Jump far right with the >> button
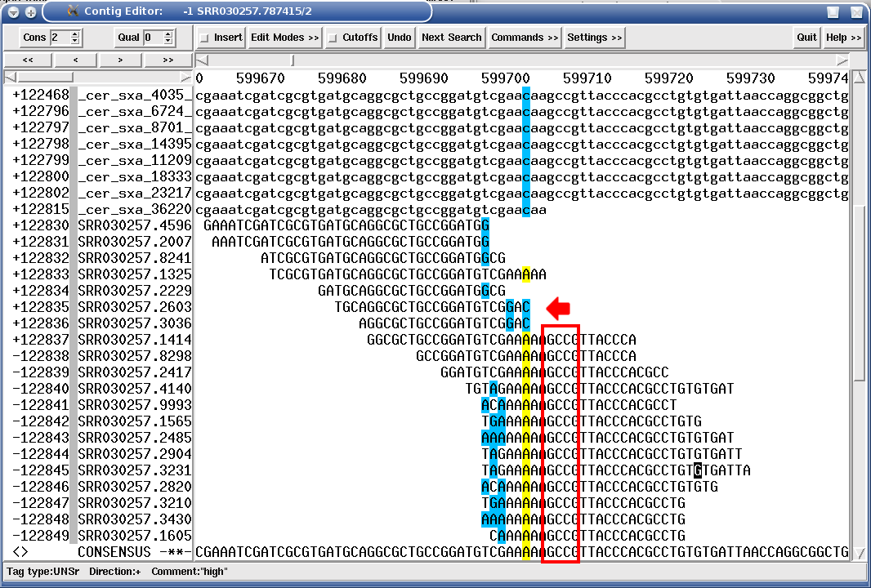This screenshot has height=588, width=871. 167,60
